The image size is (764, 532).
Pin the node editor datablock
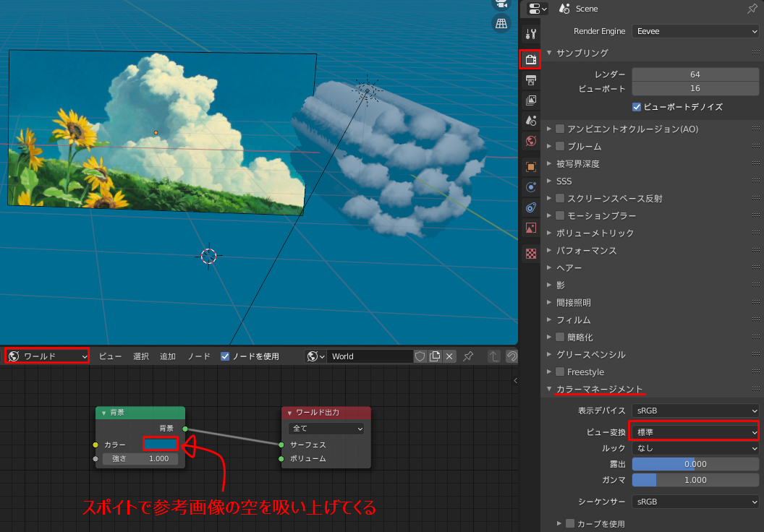[467, 356]
